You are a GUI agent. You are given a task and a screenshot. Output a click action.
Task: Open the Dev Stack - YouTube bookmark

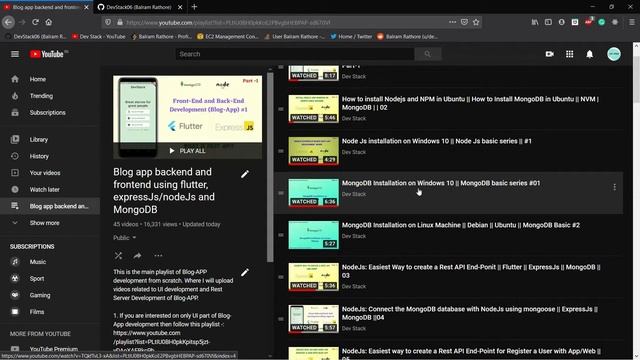(98, 36)
